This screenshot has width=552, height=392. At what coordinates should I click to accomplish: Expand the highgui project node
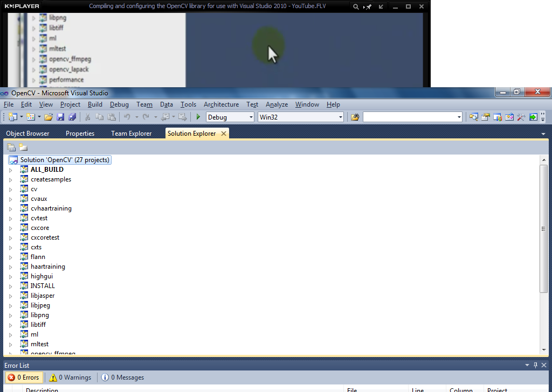point(11,277)
